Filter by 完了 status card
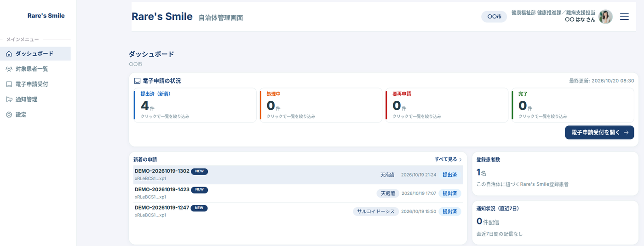This screenshot has height=246, width=644. click(573, 105)
